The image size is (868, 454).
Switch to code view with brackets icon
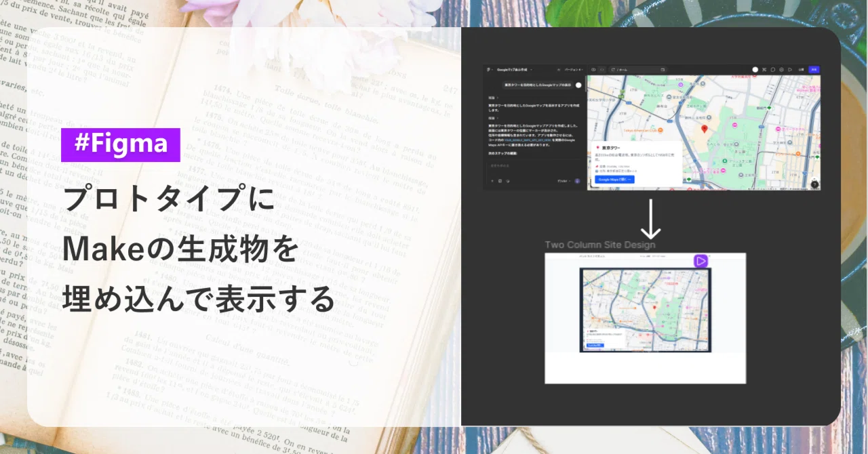pos(602,70)
